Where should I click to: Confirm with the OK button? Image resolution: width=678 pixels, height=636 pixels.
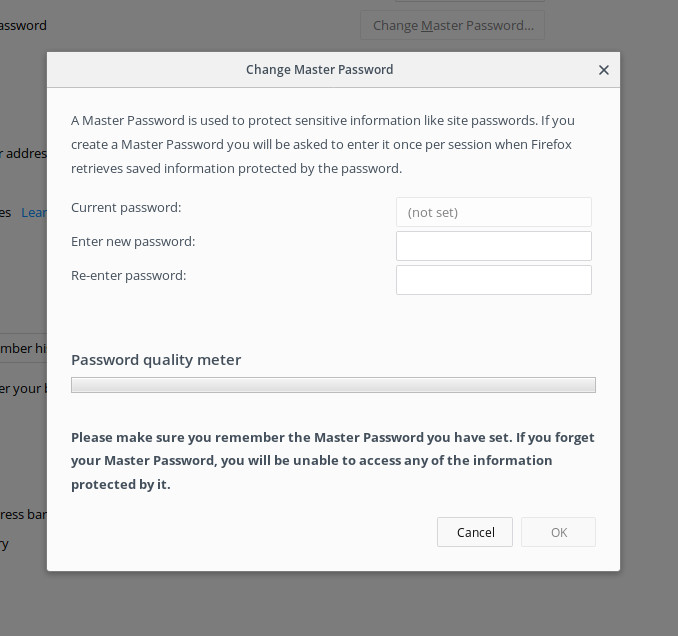click(x=558, y=532)
